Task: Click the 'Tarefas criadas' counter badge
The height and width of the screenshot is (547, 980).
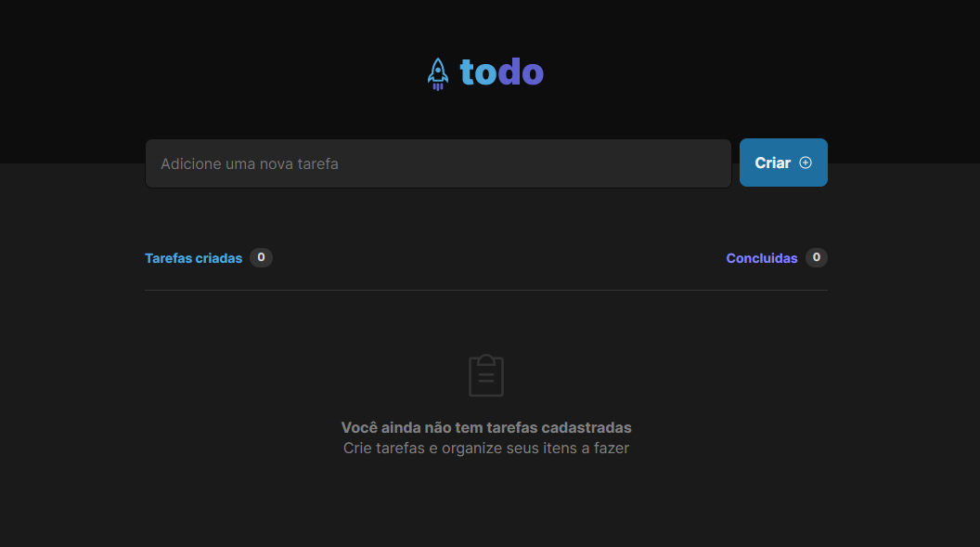Action: [261, 257]
